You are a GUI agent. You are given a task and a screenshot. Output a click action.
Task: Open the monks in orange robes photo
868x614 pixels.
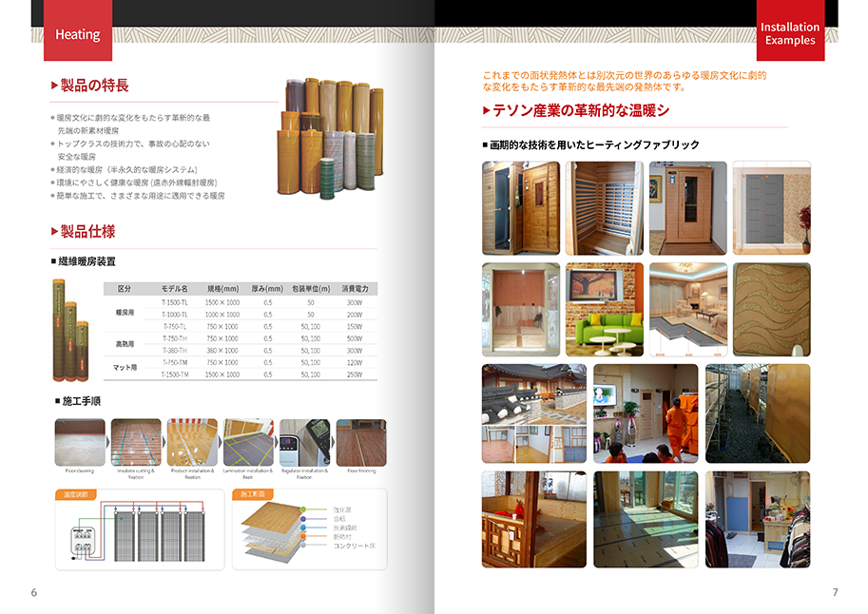pos(646,413)
